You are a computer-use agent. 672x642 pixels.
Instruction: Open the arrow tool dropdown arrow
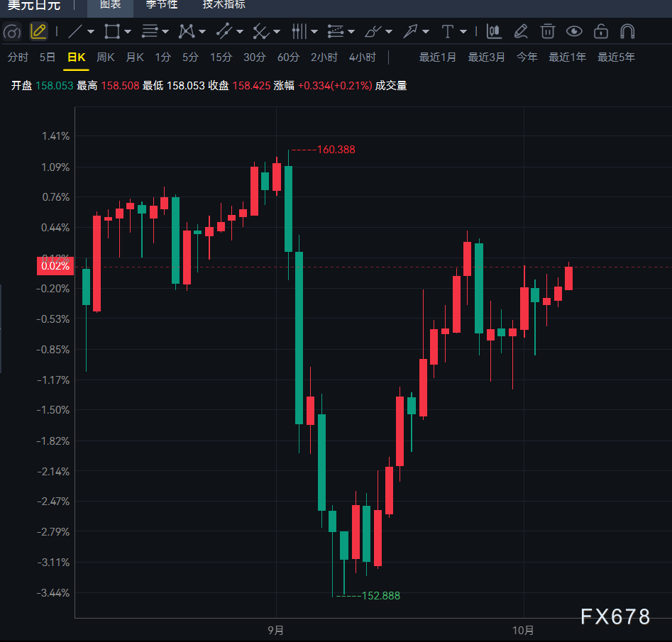tap(426, 31)
